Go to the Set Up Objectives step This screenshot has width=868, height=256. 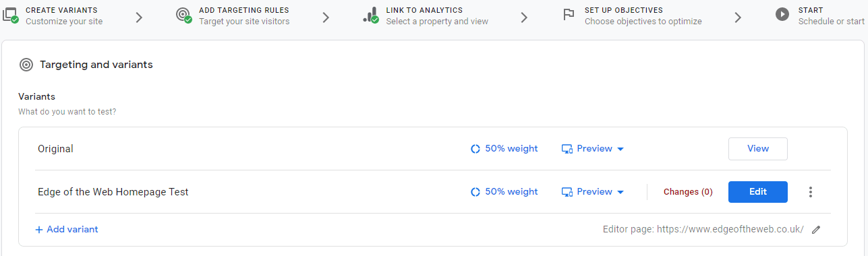pos(632,15)
